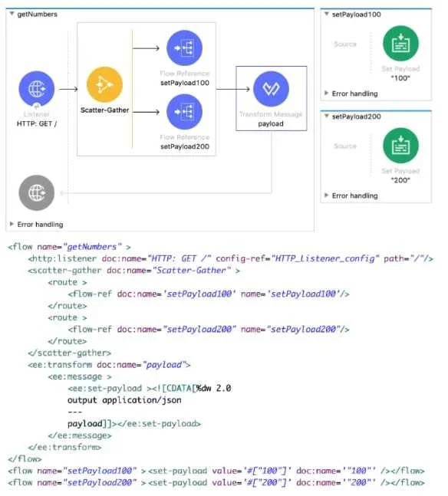Image resolution: width=448 pixels, height=496 pixels.
Task: Select the green Set Payload "100" icon
Action: (401, 44)
